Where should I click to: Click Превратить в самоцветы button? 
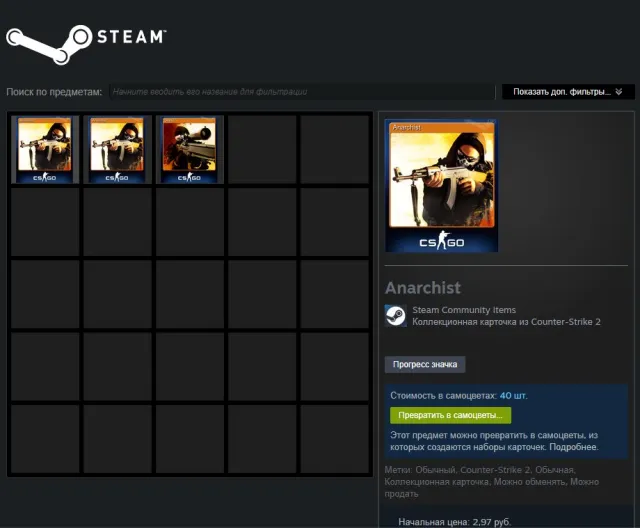[x=450, y=415]
